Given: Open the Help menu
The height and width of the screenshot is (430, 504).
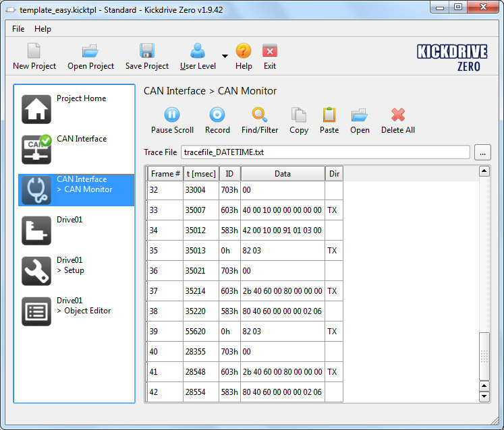Looking at the screenshot, I should pyautogui.click(x=43, y=29).
